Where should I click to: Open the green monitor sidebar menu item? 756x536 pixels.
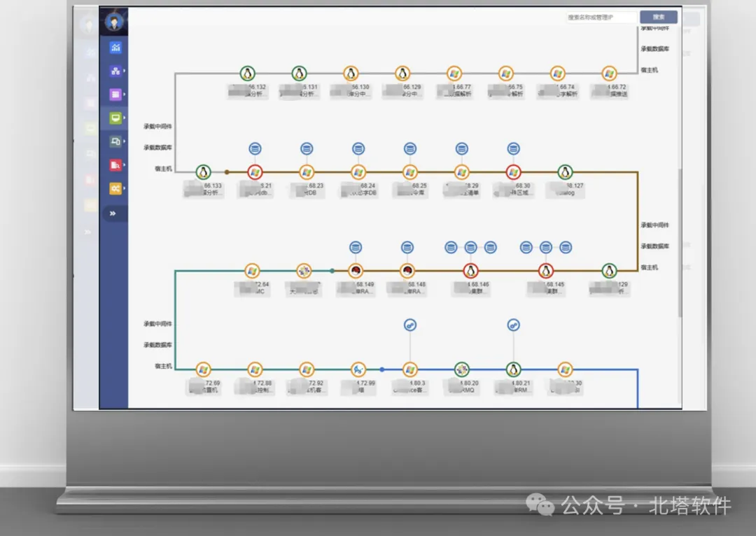point(115,118)
